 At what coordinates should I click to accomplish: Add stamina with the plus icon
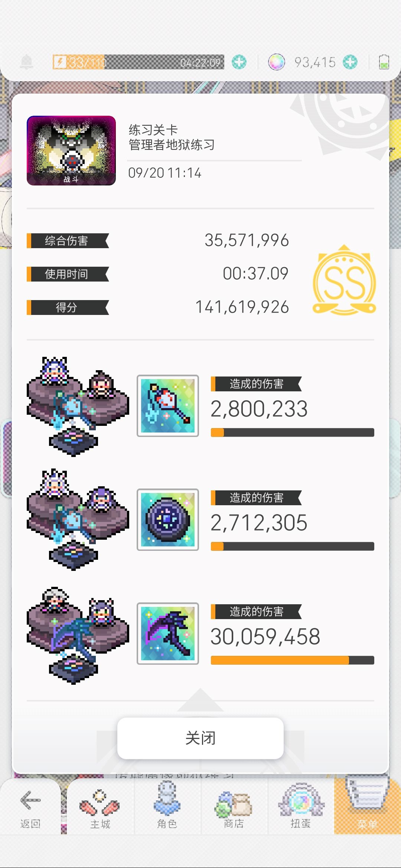239,62
